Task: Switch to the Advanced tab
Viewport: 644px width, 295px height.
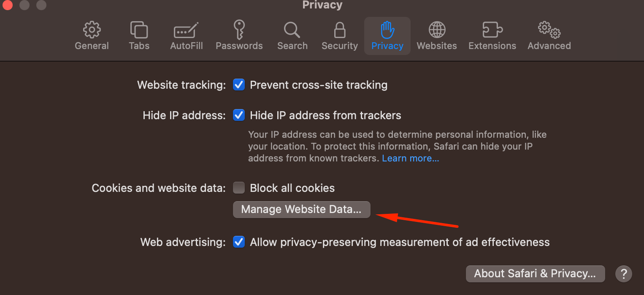Action: (549, 36)
